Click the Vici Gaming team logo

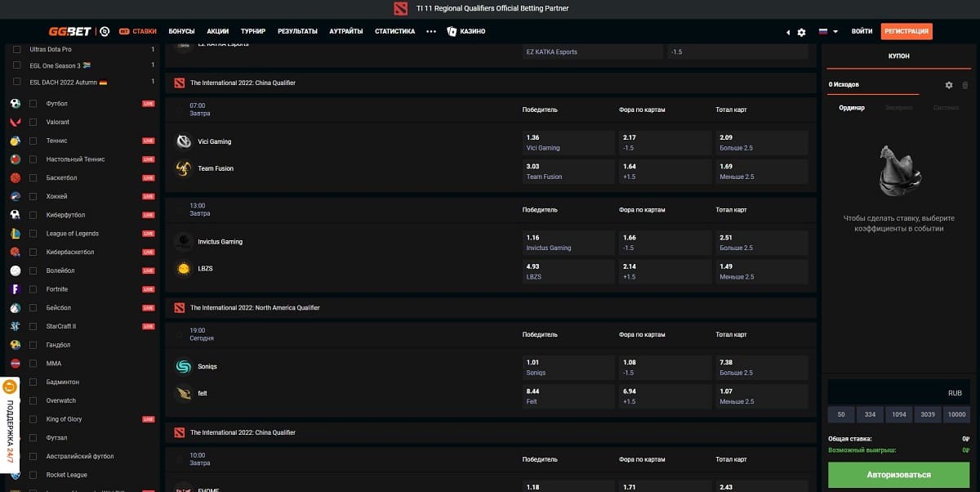click(x=184, y=141)
